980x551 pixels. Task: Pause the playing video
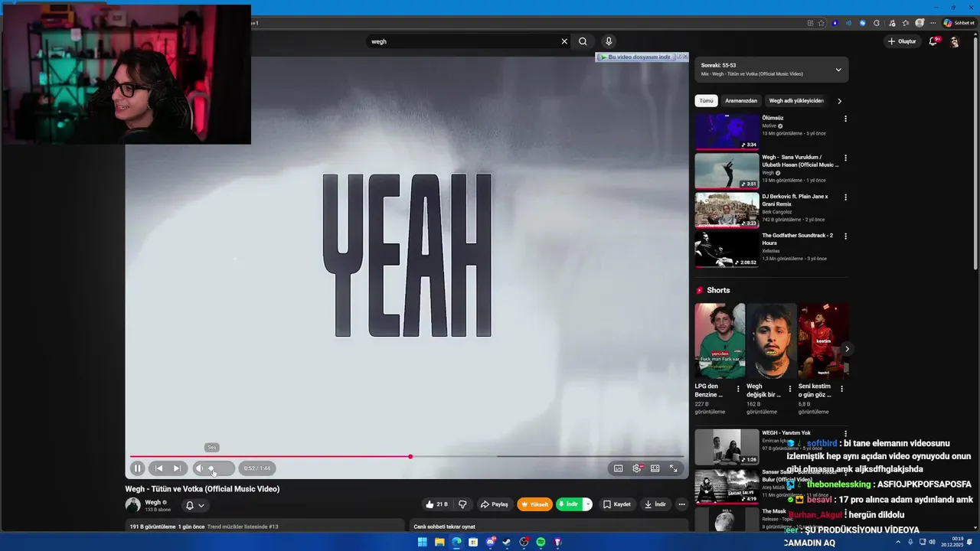[137, 468]
